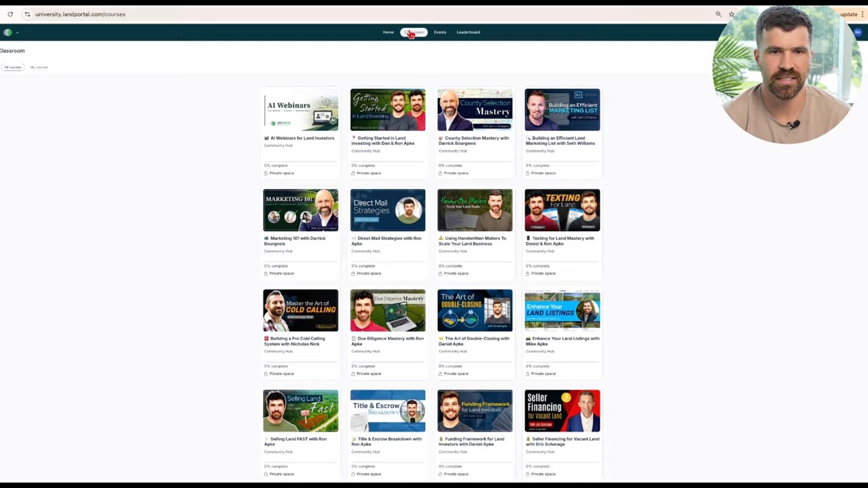Open Enhance Your Land Listings thumbnail
The height and width of the screenshot is (488, 868).
point(562,310)
